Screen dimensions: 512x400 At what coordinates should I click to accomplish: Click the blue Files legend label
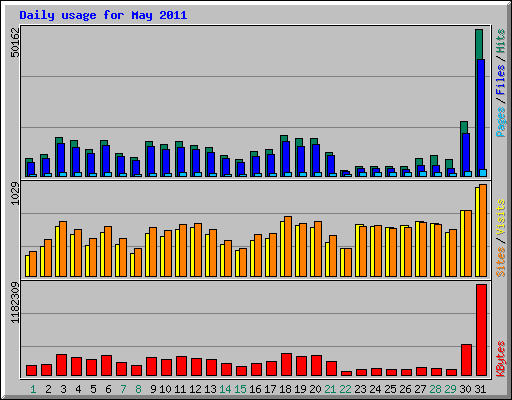pos(500,80)
